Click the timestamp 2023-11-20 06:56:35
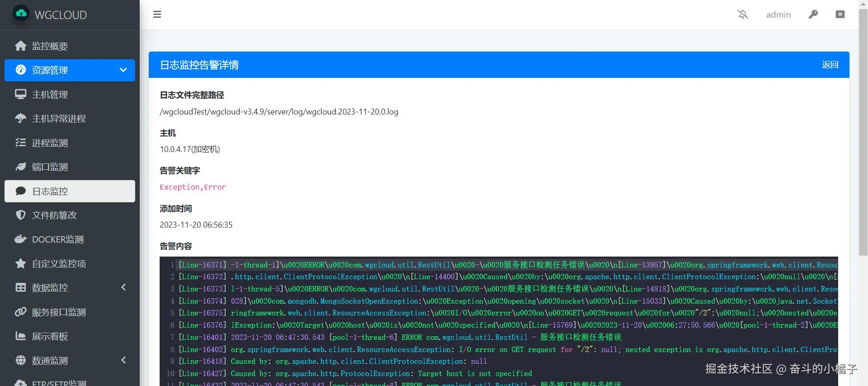 (196, 225)
